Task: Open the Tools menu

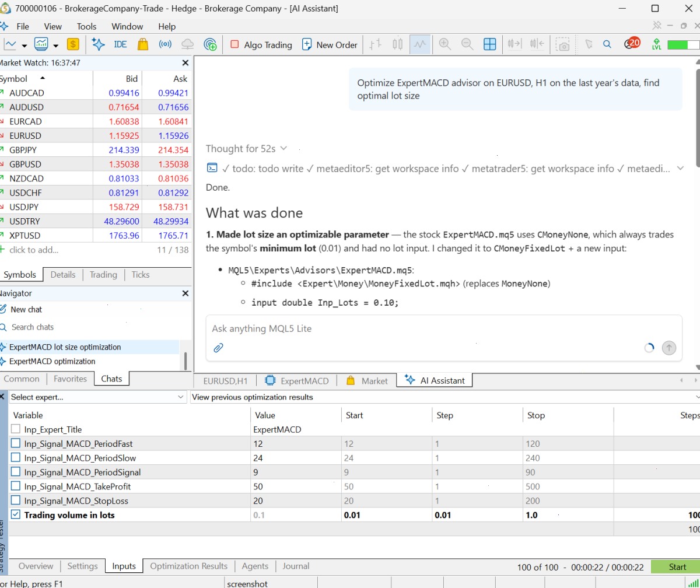Action: tap(86, 26)
